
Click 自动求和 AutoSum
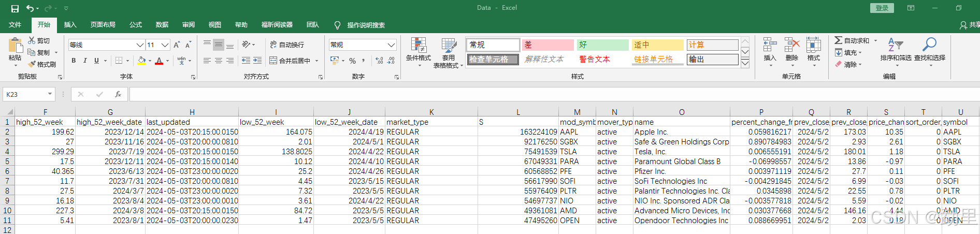point(852,40)
